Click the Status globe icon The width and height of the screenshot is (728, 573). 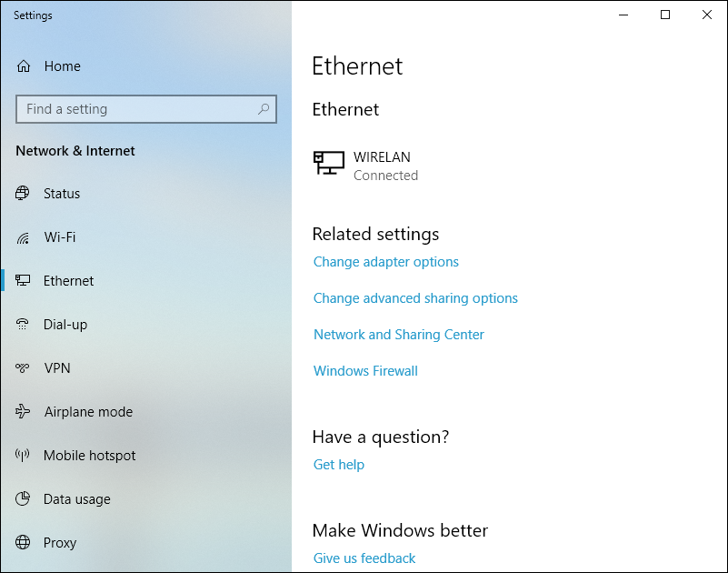tap(23, 193)
